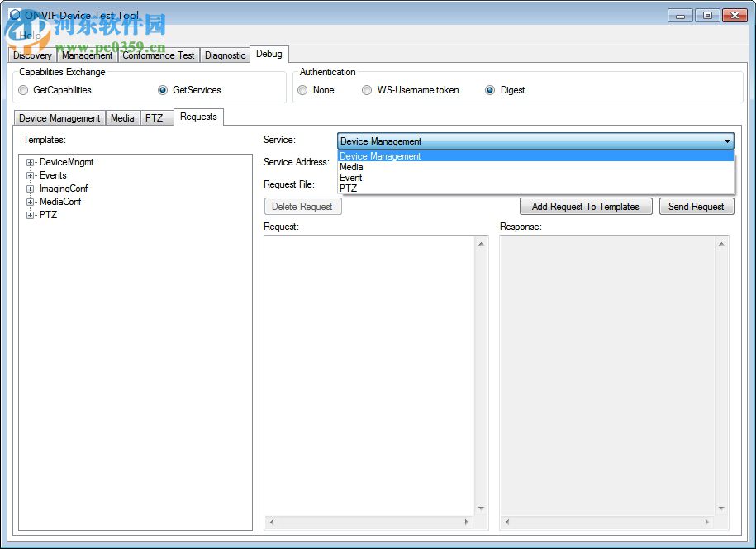Expand the MediaConf templates node

(31, 202)
